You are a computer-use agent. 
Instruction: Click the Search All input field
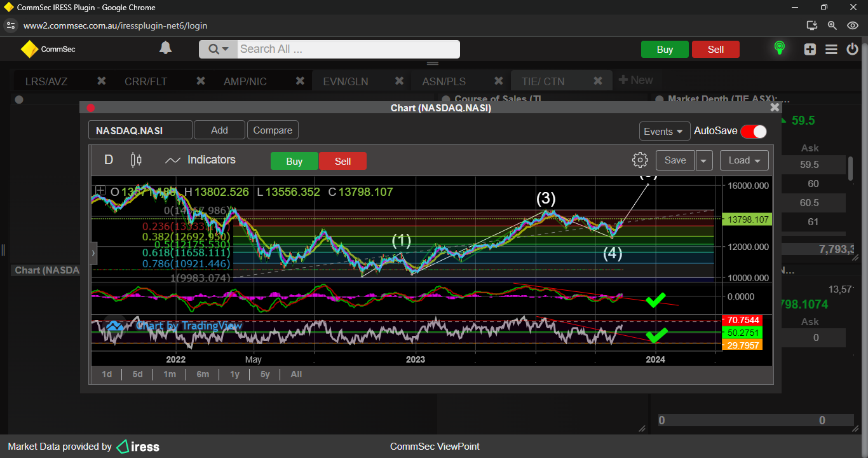(x=348, y=49)
